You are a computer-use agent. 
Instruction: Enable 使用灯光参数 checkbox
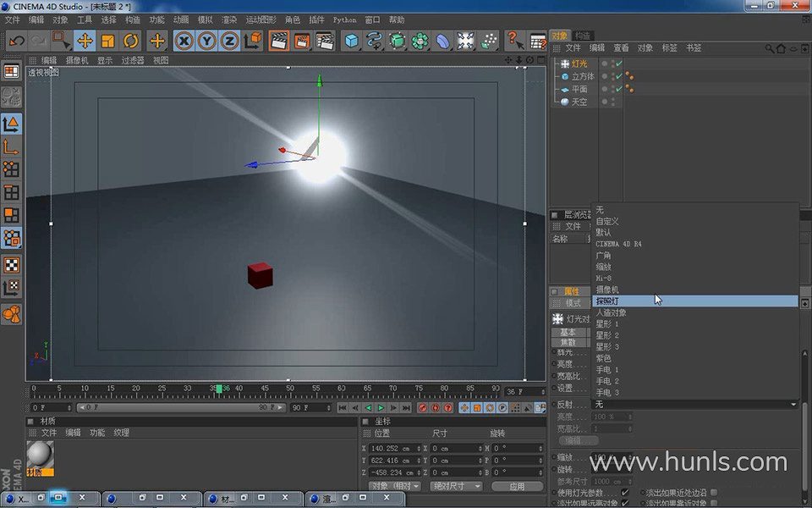point(625,493)
